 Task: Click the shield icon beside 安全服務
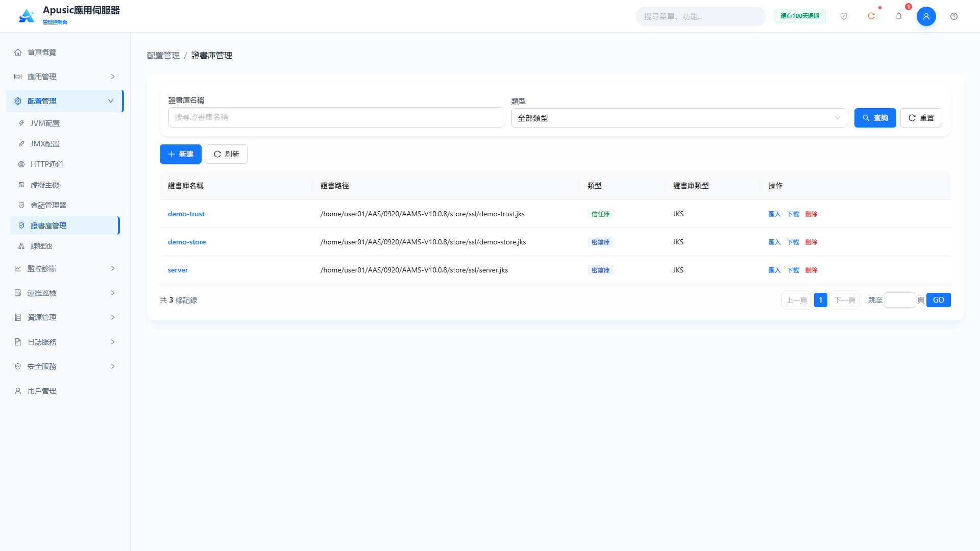(x=18, y=366)
